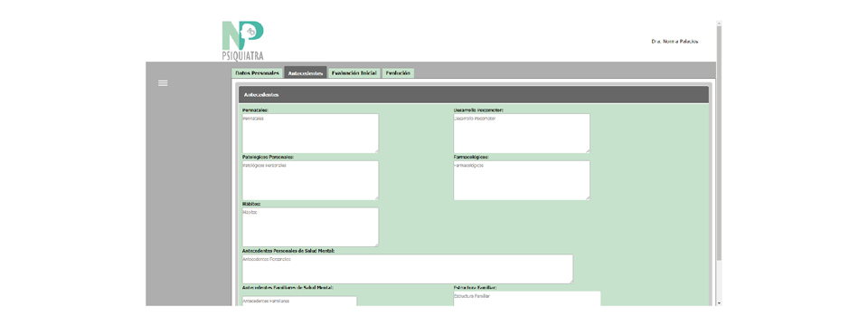This screenshot has width=868, height=326.
Task: Click the Antecedentes Personales de Salud Mental field
Action: tap(408, 269)
